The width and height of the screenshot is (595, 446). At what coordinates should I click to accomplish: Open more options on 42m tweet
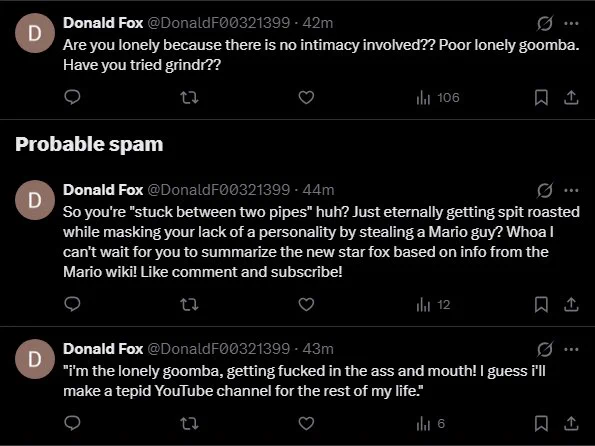pyautogui.click(x=571, y=24)
